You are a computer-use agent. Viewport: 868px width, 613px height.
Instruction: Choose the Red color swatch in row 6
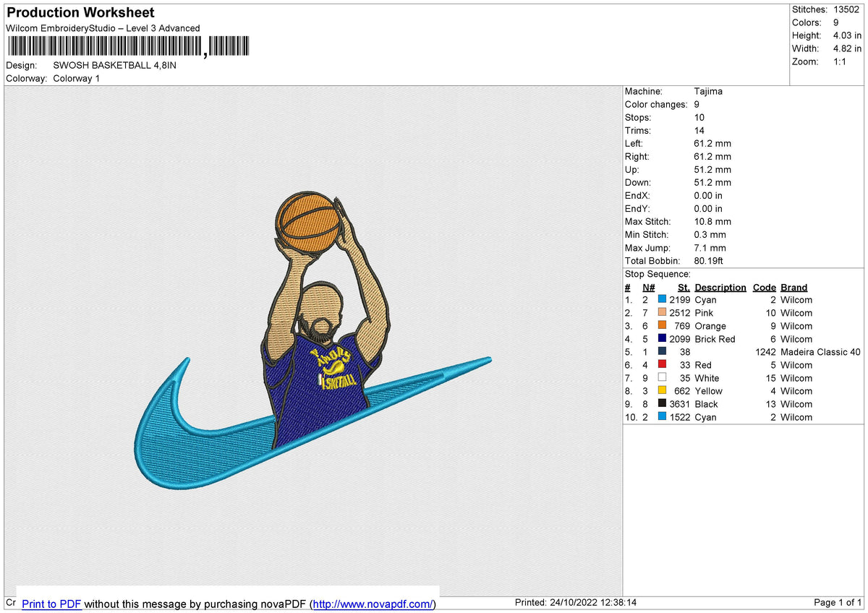(x=662, y=365)
